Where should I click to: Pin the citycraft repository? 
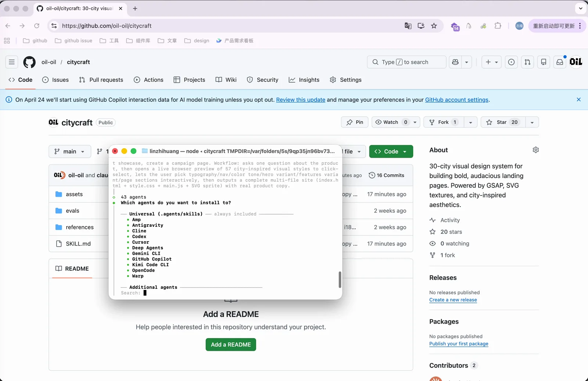pyautogui.click(x=355, y=122)
